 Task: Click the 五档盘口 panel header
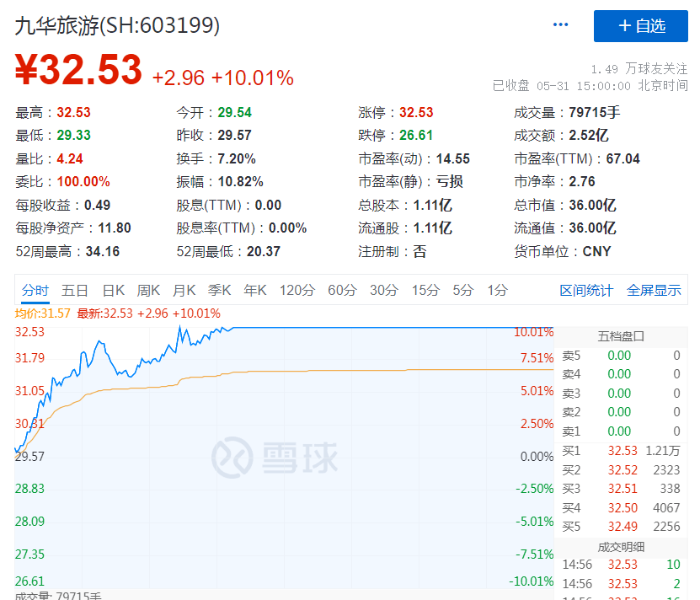(x=621, y=336)
